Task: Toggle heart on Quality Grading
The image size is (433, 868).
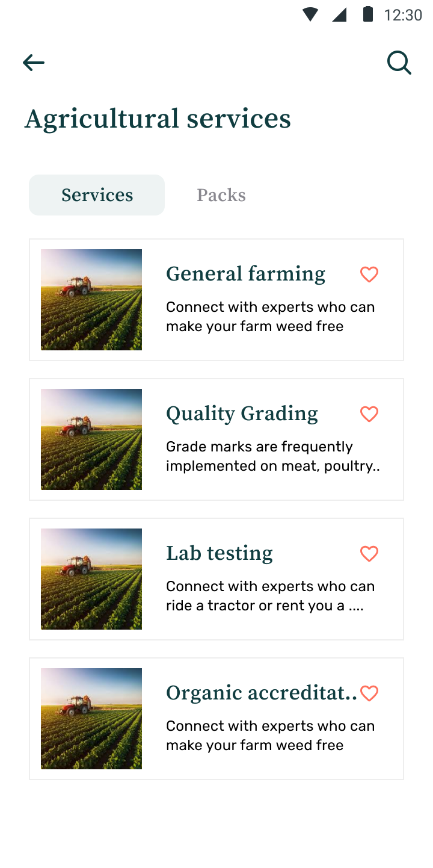Action: (x=369, y=414)
